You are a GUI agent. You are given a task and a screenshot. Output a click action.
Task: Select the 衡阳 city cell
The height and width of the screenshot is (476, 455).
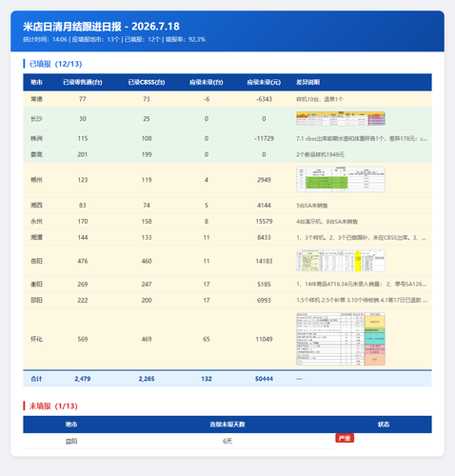pyautogui.click(x=36, y=285)
